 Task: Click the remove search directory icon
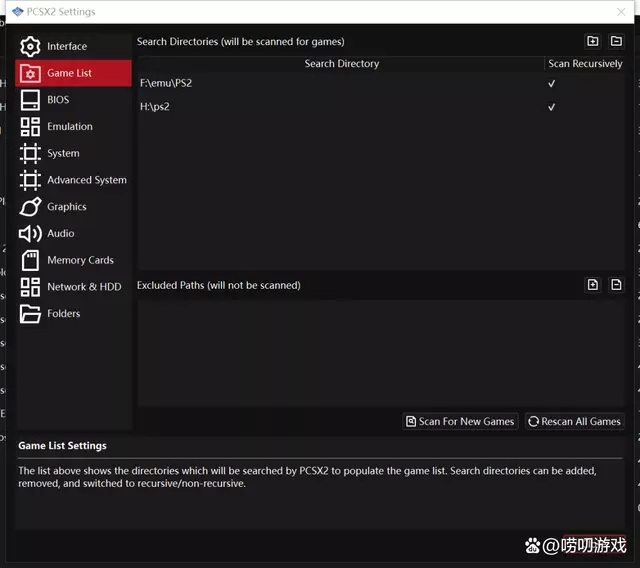coord(616,41)
